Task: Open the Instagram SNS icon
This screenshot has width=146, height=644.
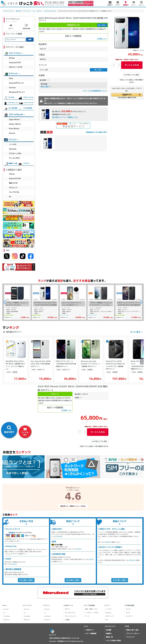Action: (15, 256)
